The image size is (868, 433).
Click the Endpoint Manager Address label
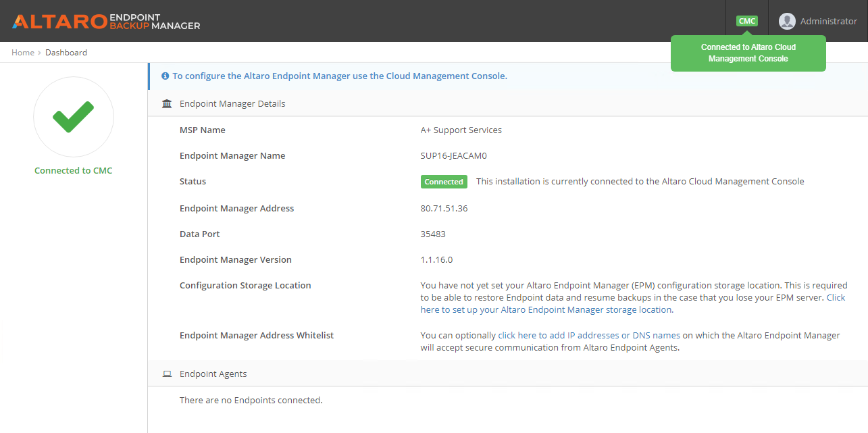coord(237,208)
